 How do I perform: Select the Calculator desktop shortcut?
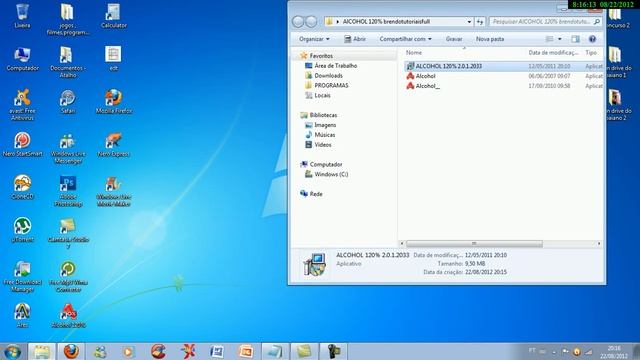pos(114,16)
